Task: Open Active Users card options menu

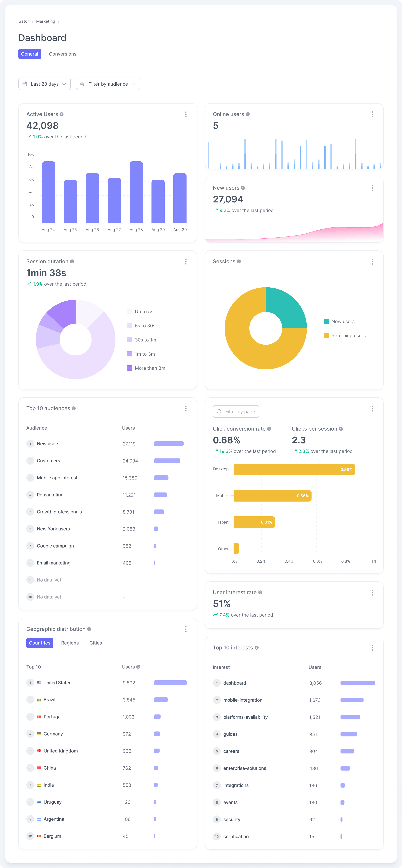Action: coord(186,114)
